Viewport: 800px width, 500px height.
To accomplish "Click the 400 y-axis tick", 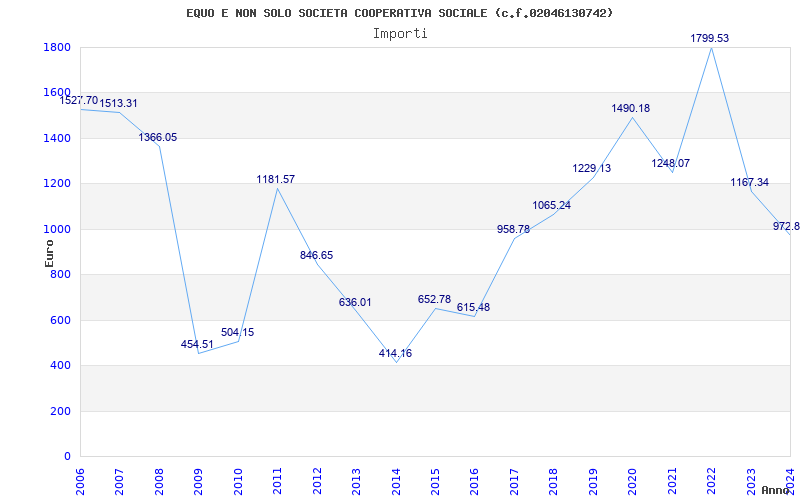I will click(x=60, y=366).
